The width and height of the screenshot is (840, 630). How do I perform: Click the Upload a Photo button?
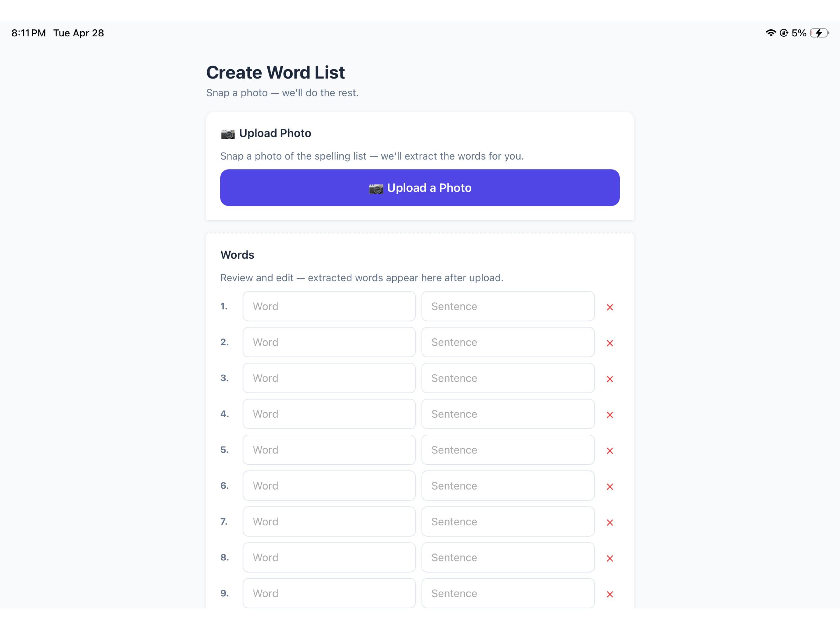coord(420,188)
